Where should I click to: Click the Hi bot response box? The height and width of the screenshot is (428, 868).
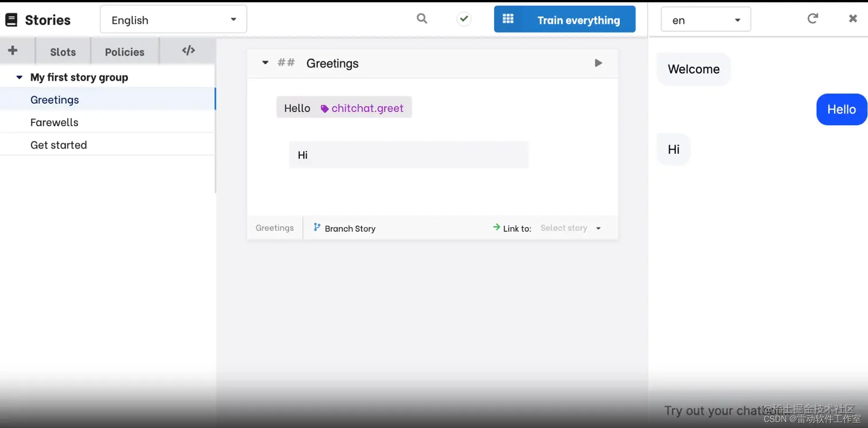point(408,155)
